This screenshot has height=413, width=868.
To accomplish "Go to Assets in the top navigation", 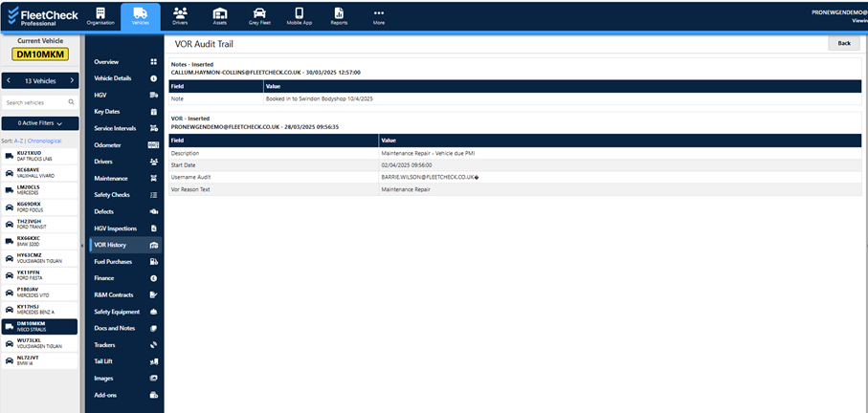I will pos(219,15).
